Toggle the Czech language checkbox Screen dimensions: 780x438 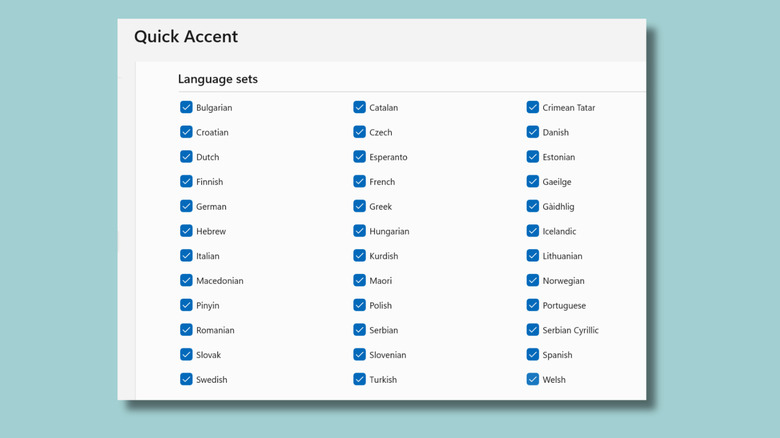tap(359, 132)
